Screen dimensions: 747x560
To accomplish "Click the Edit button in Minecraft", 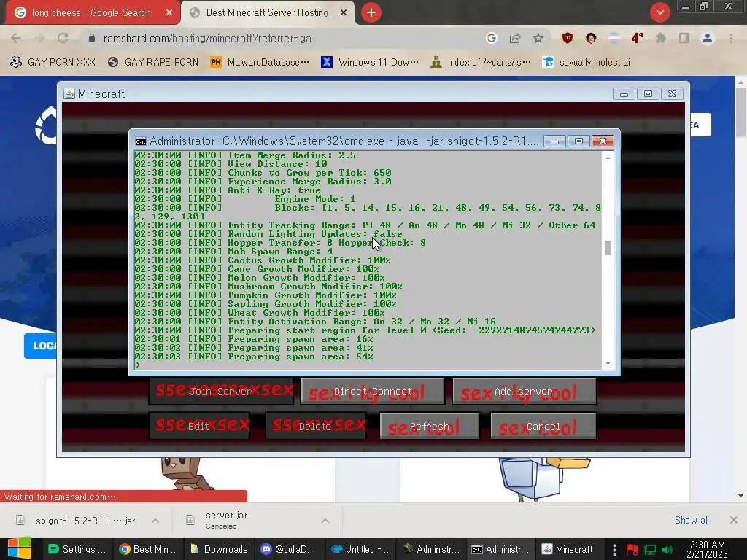I will 199,426.
